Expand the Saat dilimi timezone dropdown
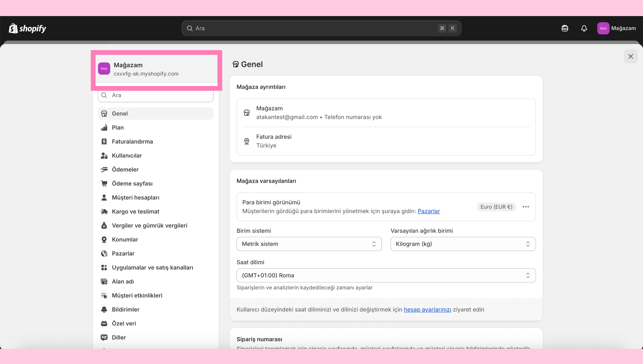The height and width of the screenshot is (364, 643). coord(386,275)
